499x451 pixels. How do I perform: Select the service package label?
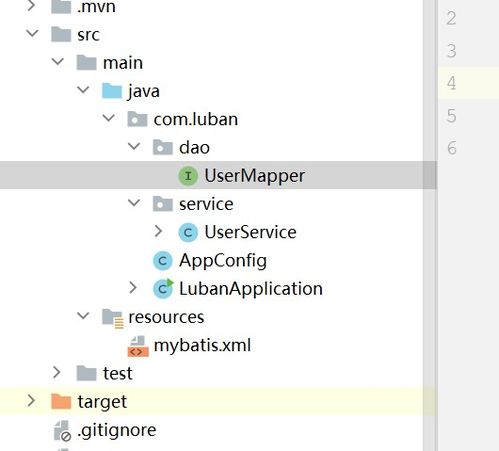(206, 204)
